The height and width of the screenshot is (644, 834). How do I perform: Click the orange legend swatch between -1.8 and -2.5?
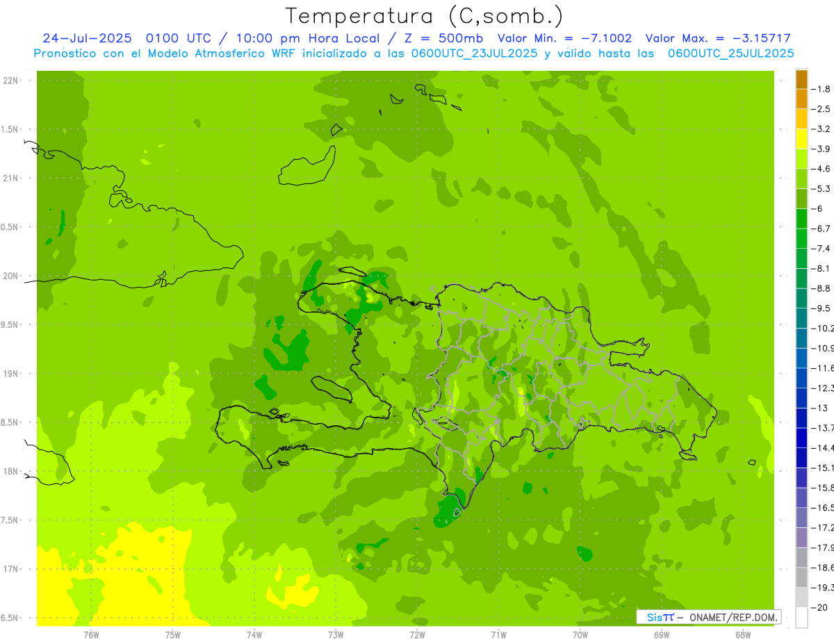[801, 99]
